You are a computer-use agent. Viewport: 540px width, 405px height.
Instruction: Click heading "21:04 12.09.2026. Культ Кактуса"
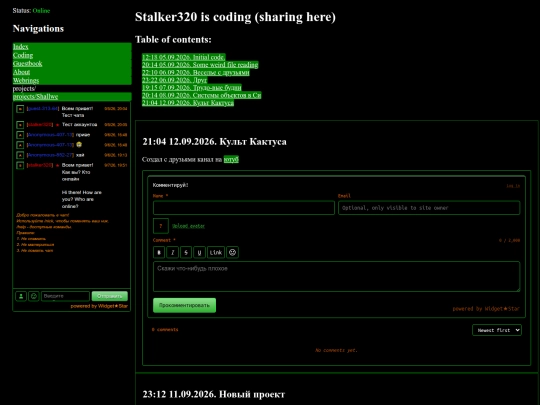(x=215, y=142)
